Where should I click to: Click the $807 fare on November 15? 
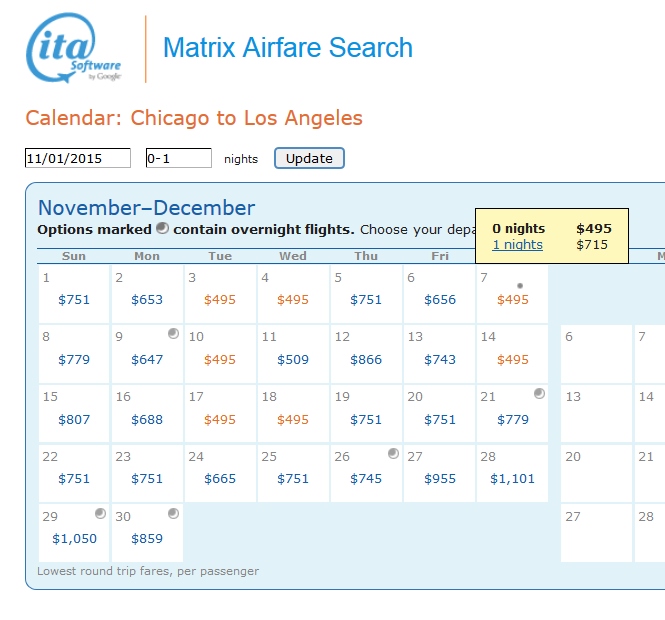(x=74, y=419)
